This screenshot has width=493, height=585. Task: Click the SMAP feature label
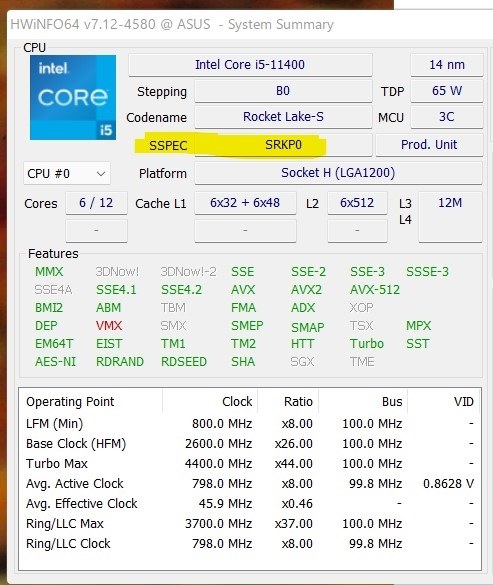[x=308, y=327]
